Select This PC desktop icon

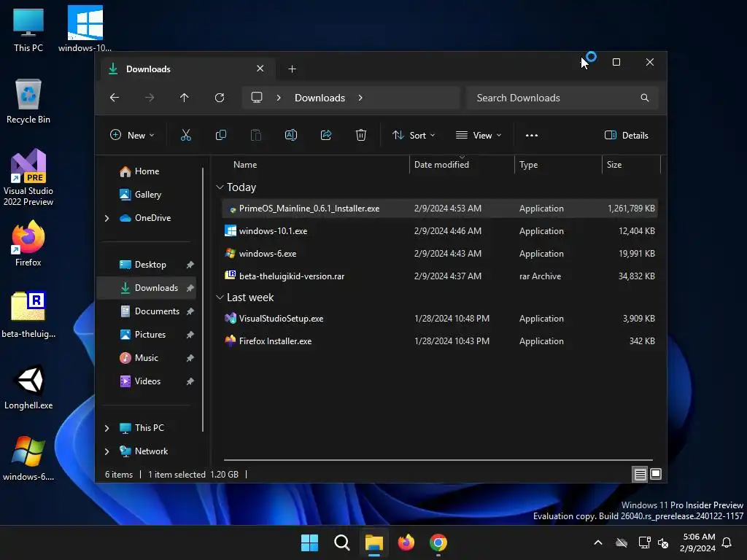click(x=28, y=29)
